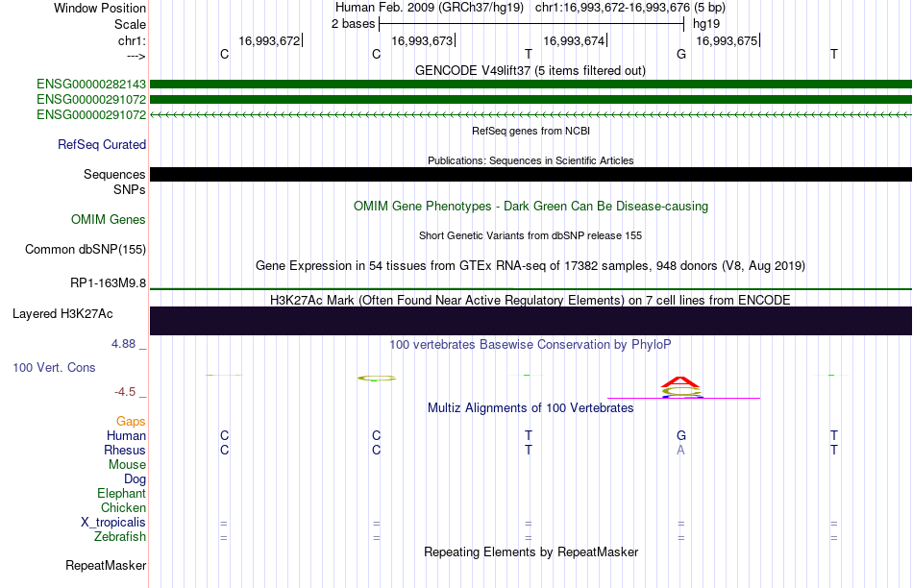Image resolution: width=913 pixels, height=588 pixels.
Task: Click the dark Layered H3K27Ac signal bar
Action: (x=531, y=321)
